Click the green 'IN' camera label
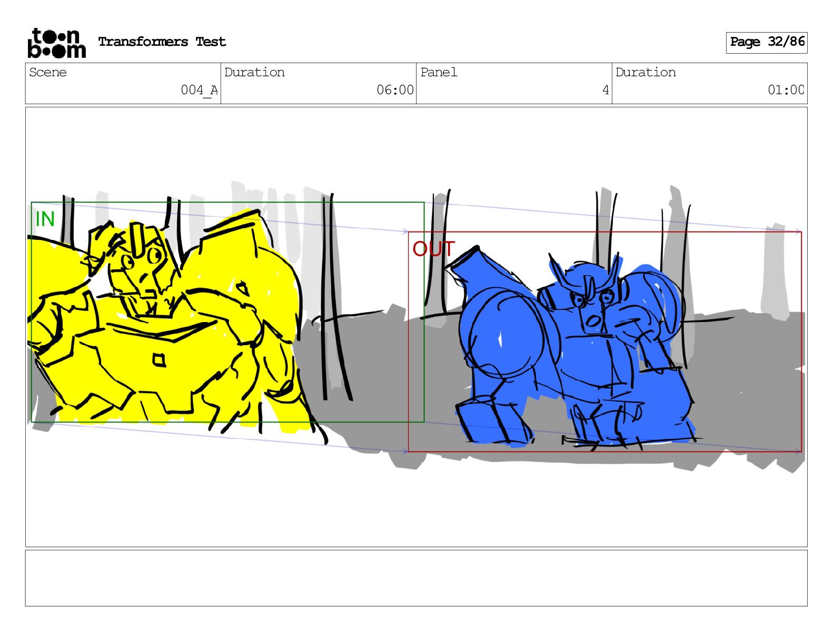The height and width of the screenshot is (644, 834). tap(45, 219)
